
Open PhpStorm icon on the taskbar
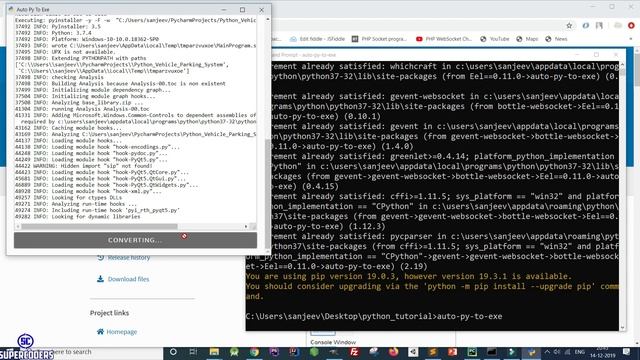click(x=274, y=352)
